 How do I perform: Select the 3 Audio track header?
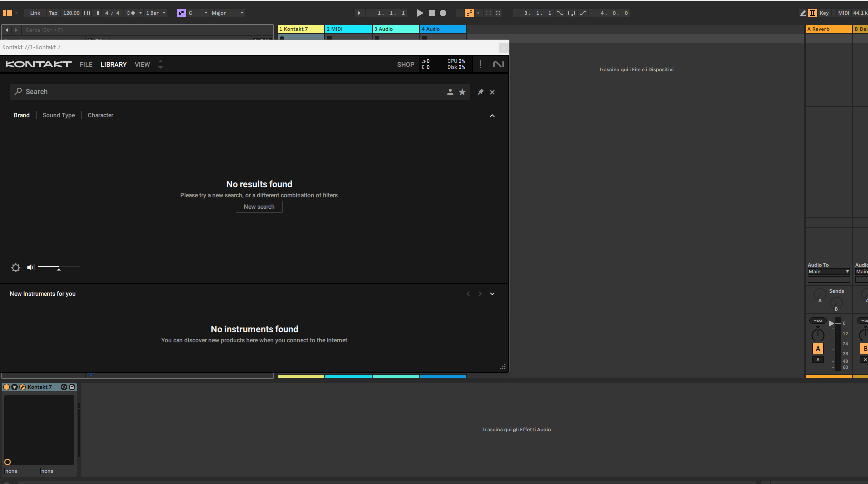396,29
